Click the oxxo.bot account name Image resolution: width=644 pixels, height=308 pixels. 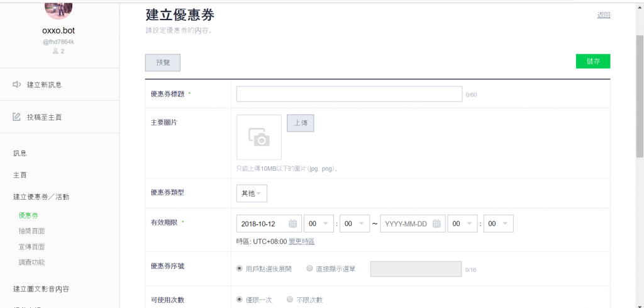coord(58,30)
